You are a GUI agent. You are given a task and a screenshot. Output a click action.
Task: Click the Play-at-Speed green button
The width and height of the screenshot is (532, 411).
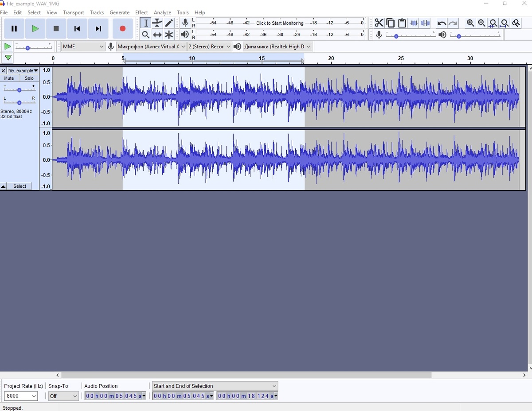pos(8,46)
